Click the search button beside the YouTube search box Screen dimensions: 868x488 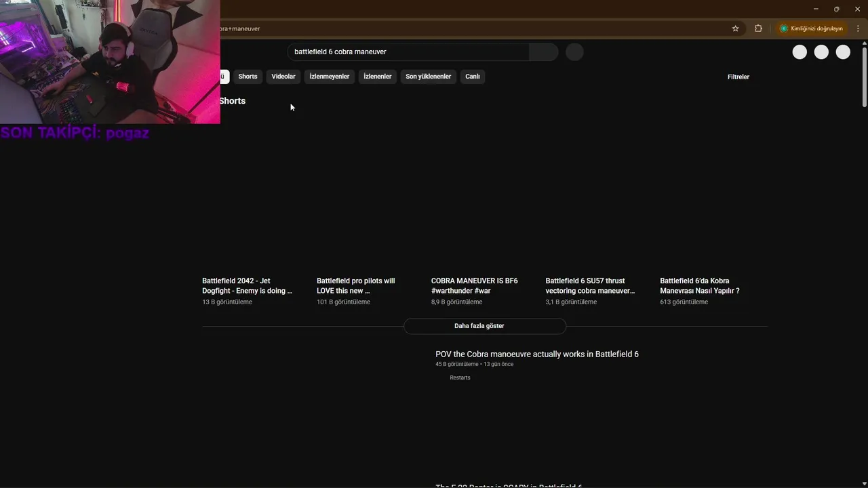543,52
